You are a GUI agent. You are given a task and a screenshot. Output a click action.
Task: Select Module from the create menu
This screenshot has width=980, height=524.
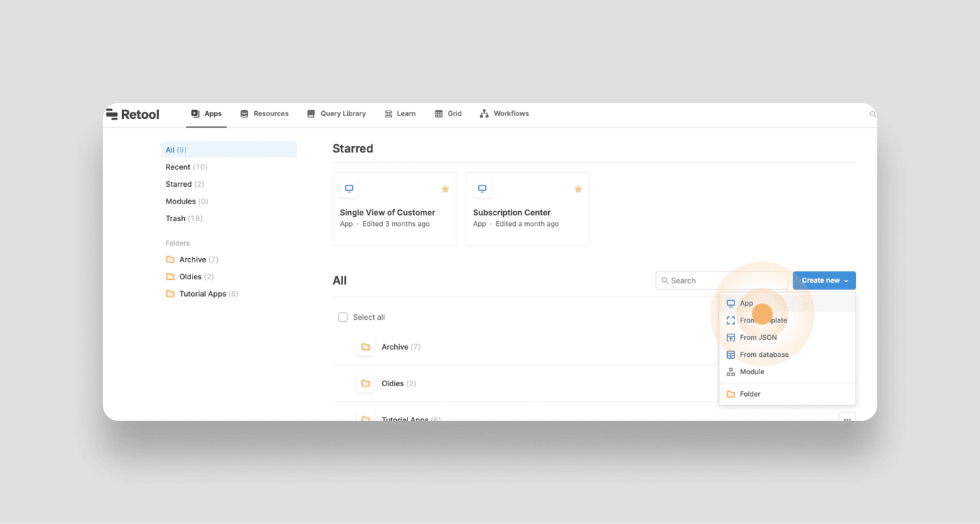(x=752, y=371)
